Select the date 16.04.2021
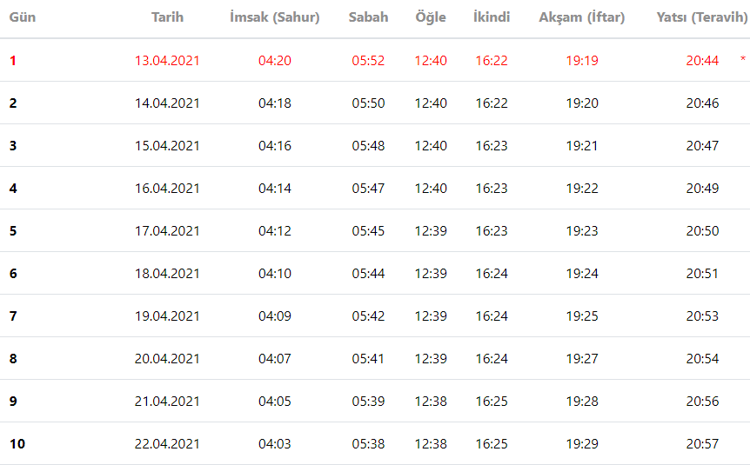The width and height of the screenshot is (750, 465). coord(167,188)
